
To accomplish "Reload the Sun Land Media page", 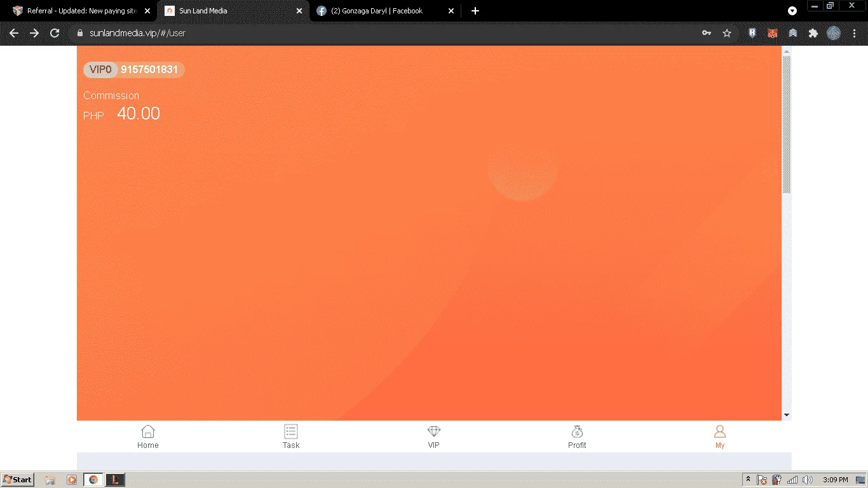I will pyautogui.click(x=55, y=33).
